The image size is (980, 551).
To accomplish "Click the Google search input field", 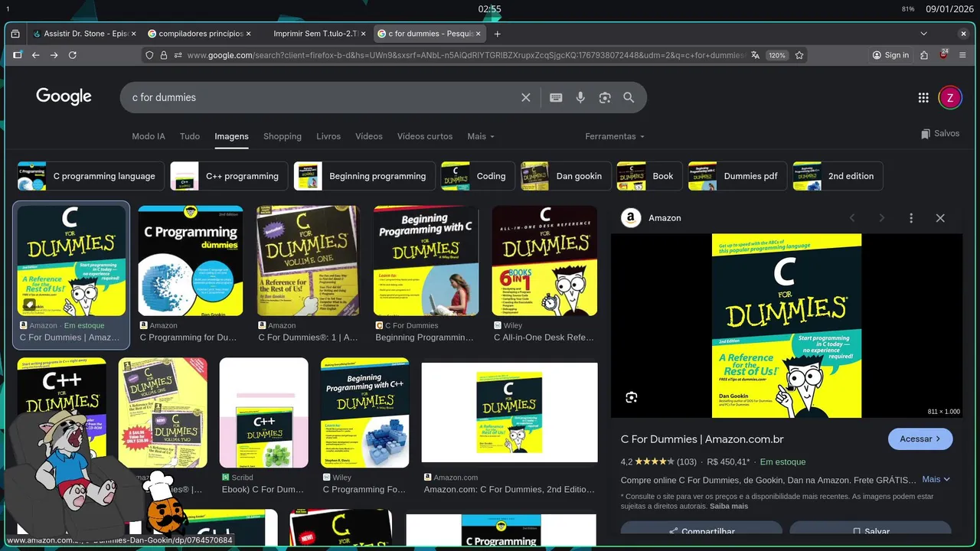I will (322, 97).
